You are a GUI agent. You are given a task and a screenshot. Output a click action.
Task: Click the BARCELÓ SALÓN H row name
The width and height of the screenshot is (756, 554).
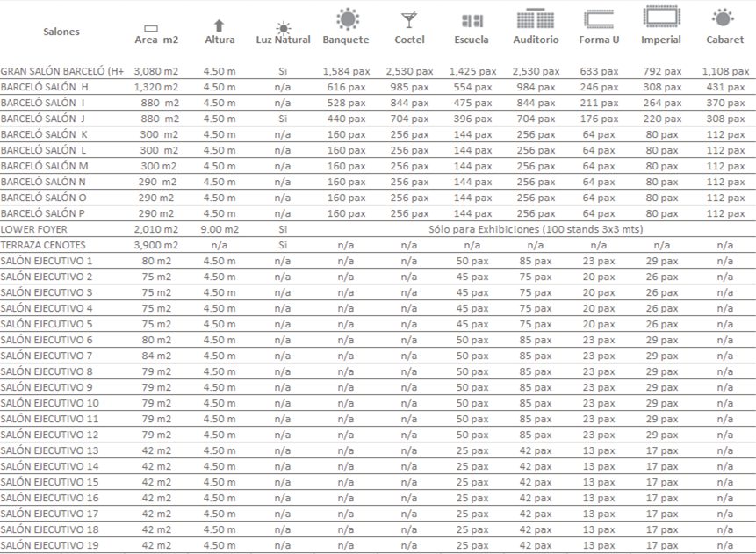point(45,87)
